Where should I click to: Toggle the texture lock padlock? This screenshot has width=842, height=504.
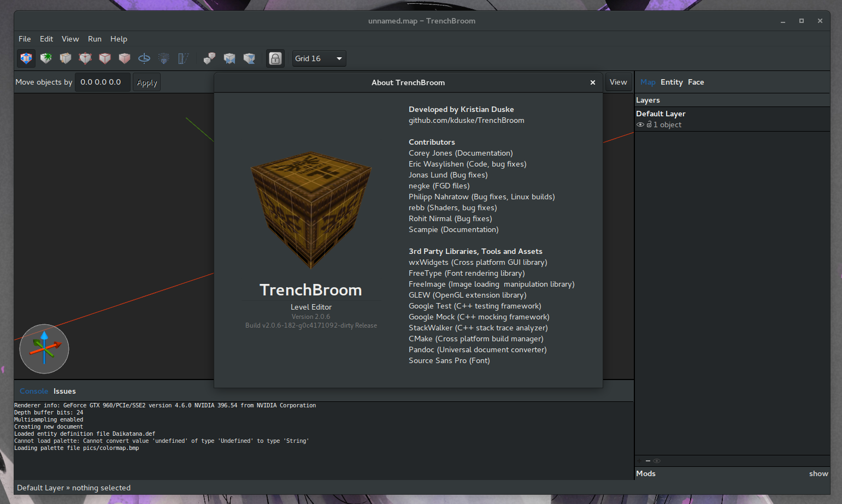[275, 58]
